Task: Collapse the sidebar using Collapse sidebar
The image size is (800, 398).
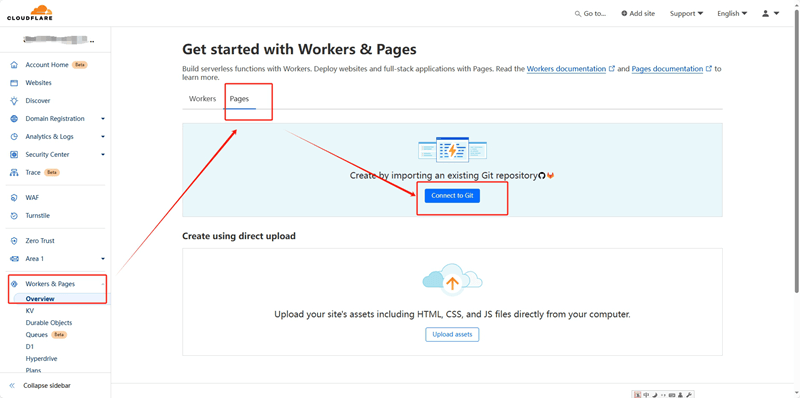Action: coord(40,386)
